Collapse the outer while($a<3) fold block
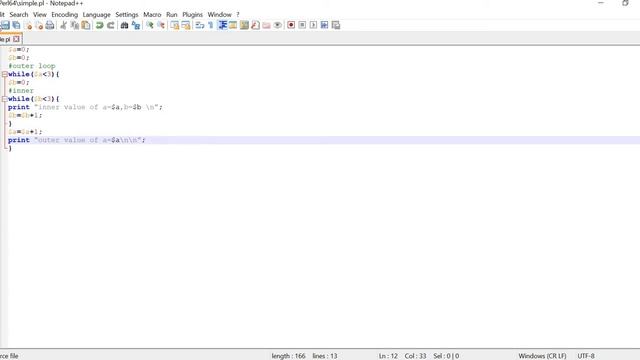640x360 pixels. [x=4, y=74]
